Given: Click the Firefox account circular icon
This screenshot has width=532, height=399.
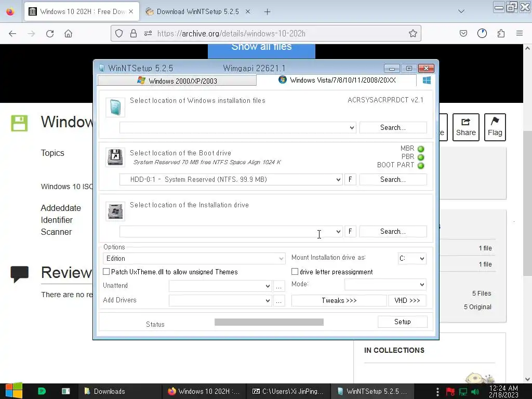Looking at the screenshot, I should point(482,33).
